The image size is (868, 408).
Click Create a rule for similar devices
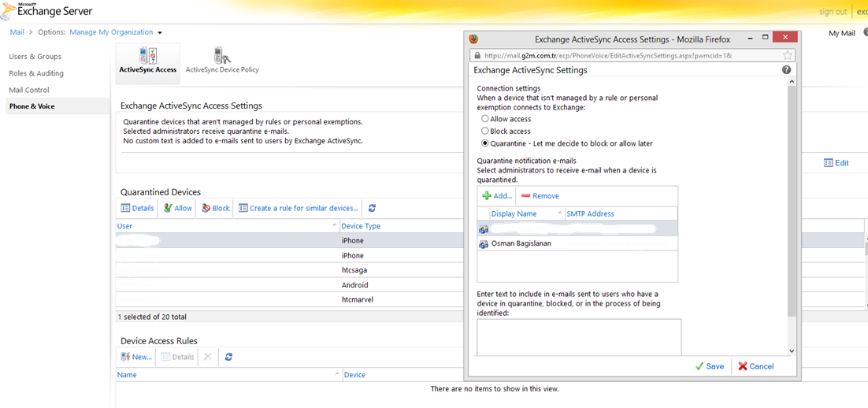[299, 208]
